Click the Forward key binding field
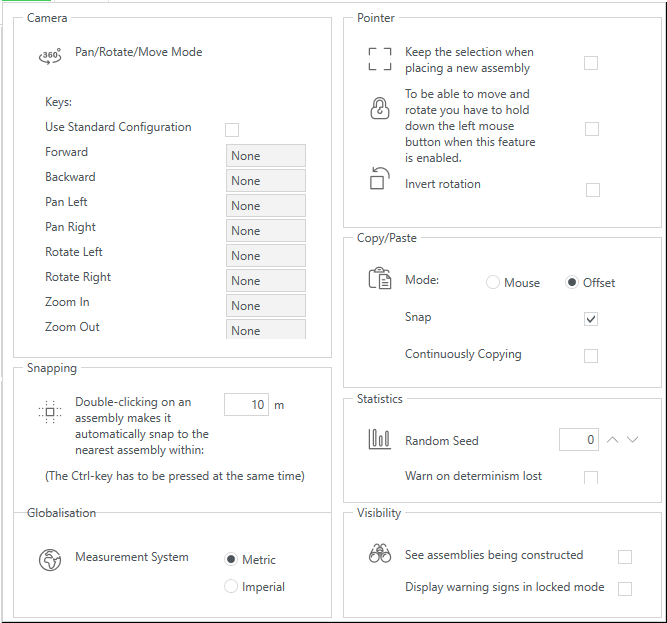Screen dimensions: 667x623 tap(266, 156)
